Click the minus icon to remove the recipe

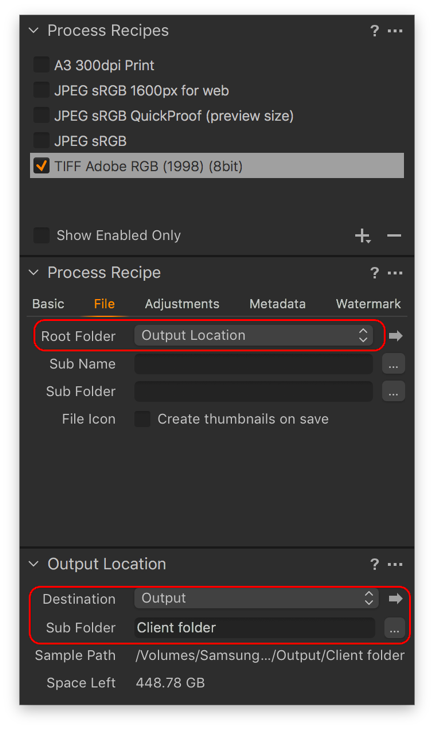[x=394, y=236]
